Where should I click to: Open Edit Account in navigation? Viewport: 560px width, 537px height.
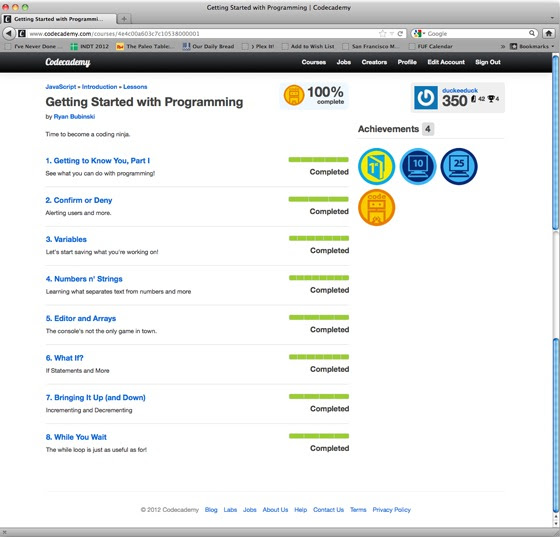click(446, 62)
